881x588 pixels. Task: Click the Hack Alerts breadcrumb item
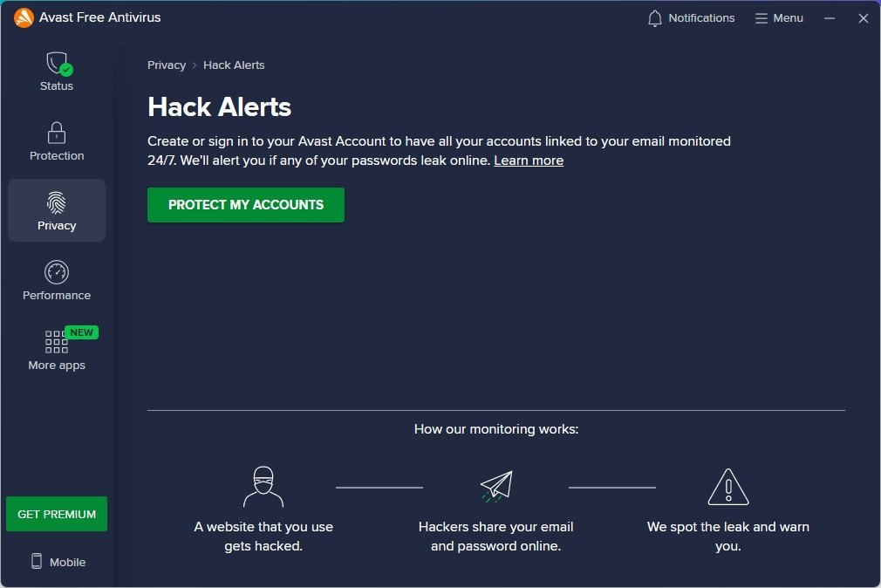(234, 65)
